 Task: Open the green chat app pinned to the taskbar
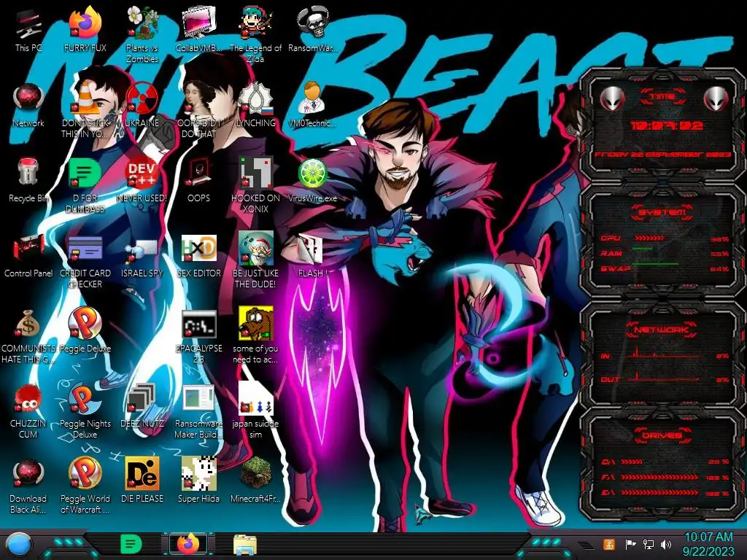(x=131, y=544)
